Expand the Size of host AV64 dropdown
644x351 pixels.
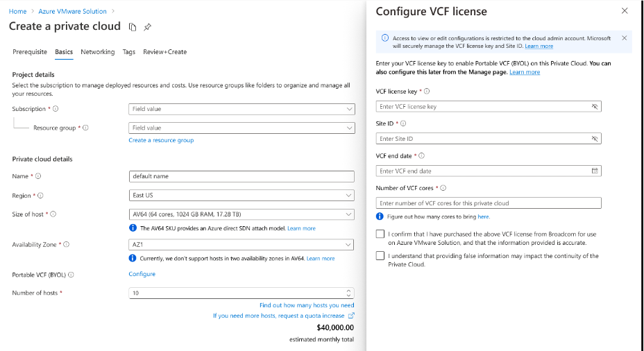241,214
